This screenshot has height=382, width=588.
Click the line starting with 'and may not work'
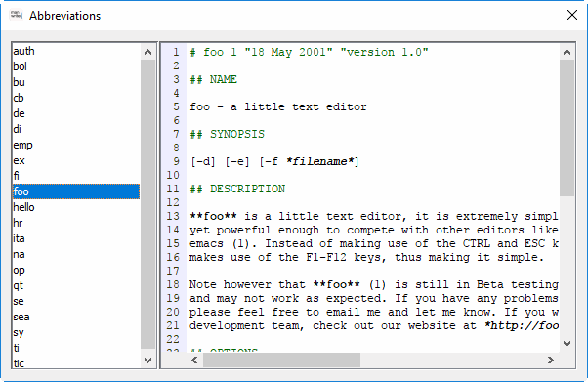pos(374,298)
